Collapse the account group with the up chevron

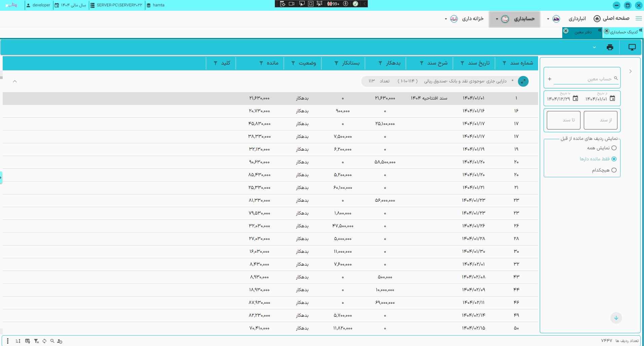[15, 81]
